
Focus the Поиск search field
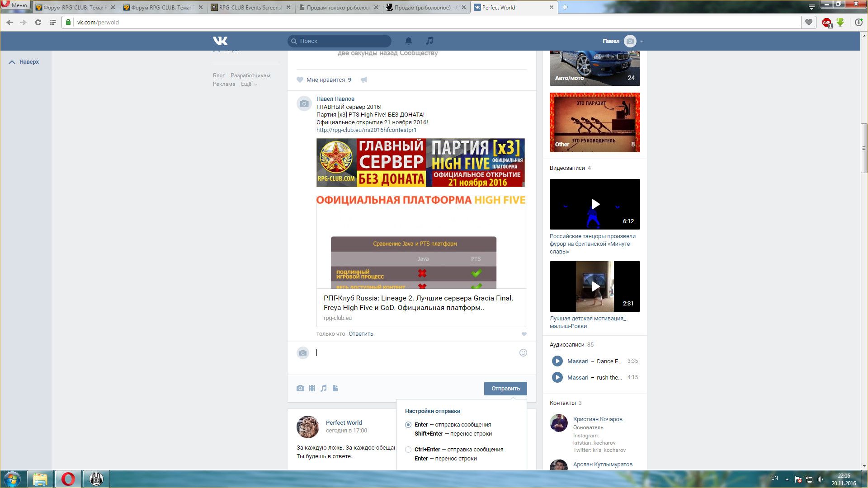coord(340,41)
